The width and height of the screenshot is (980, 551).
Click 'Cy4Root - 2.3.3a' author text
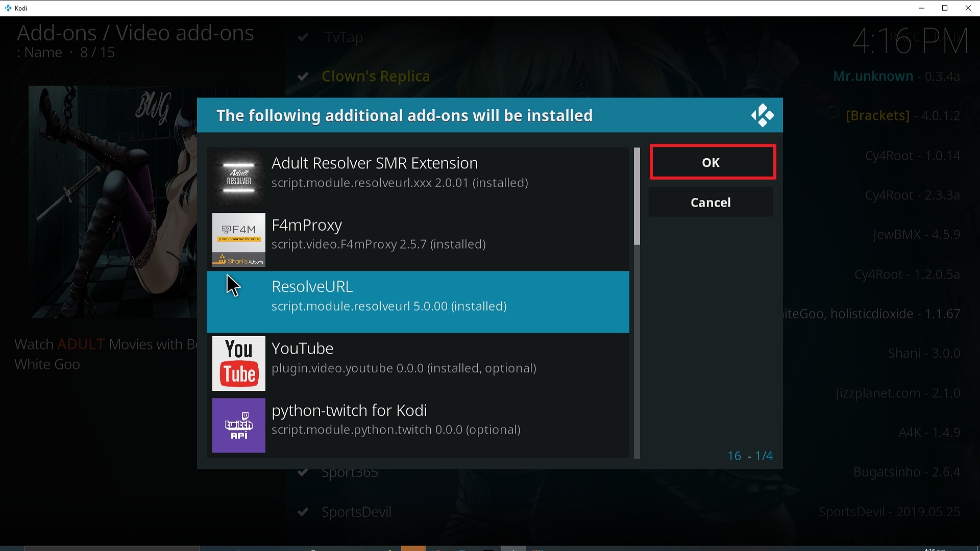(913, 195)
